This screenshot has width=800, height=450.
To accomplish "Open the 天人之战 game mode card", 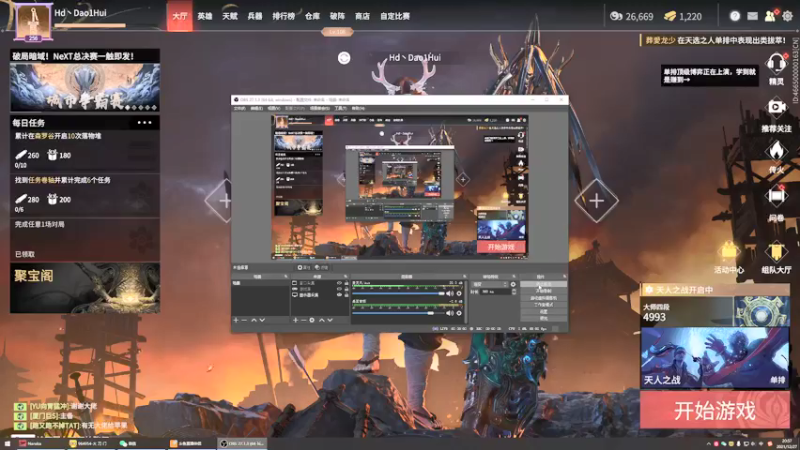I will click(x=715, y=357).
